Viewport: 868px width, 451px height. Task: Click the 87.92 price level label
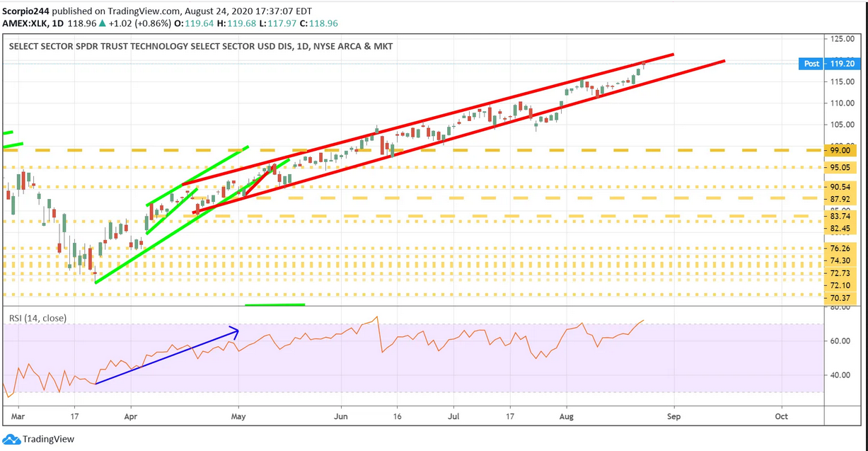click(842, 198)
